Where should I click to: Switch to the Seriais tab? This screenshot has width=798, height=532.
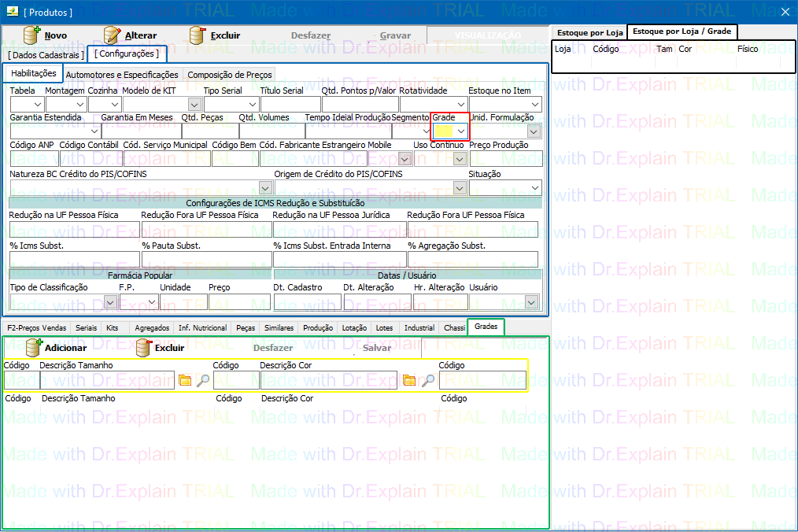[x=86, y=328]
